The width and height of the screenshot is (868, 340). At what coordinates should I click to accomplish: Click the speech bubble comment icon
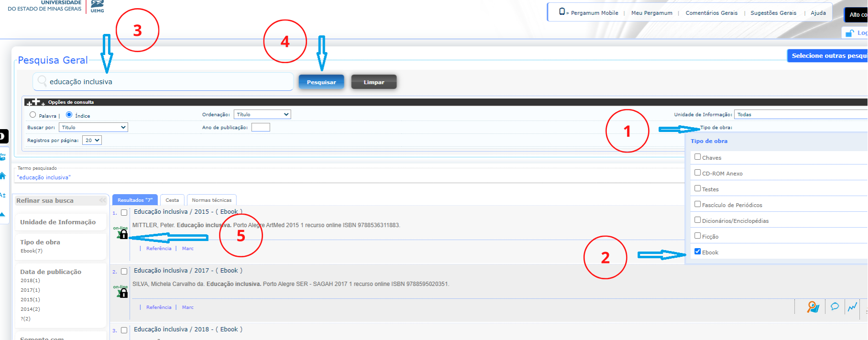tap(835, 307)
